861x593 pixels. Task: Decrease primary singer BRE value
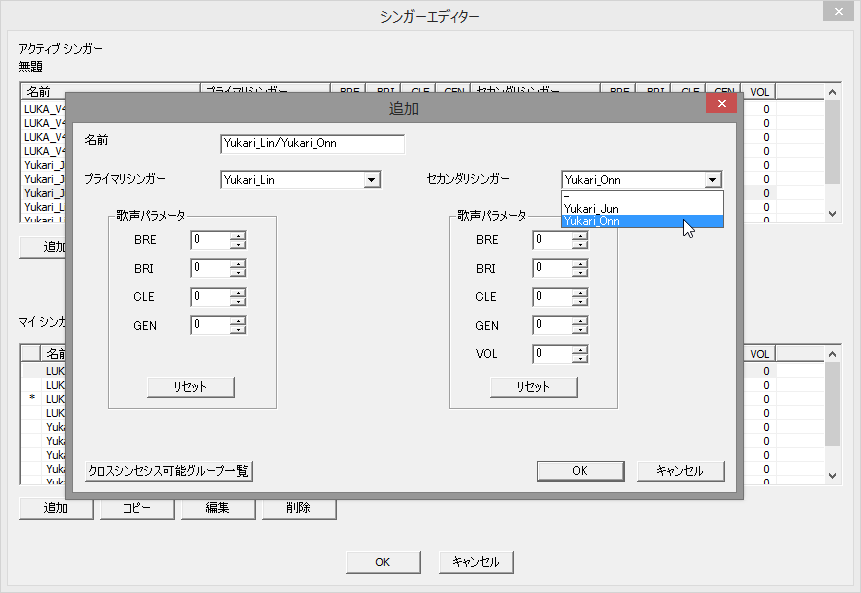238,244
